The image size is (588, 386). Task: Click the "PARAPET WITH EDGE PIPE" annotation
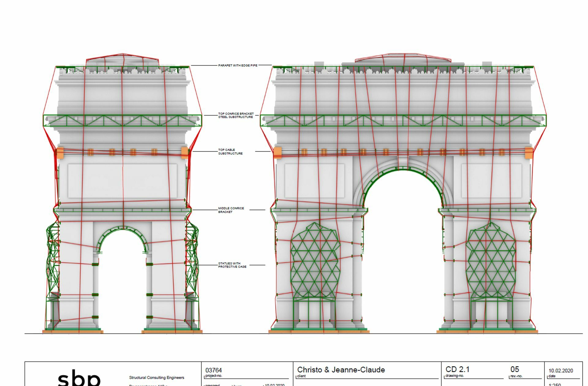coord(238,66)
